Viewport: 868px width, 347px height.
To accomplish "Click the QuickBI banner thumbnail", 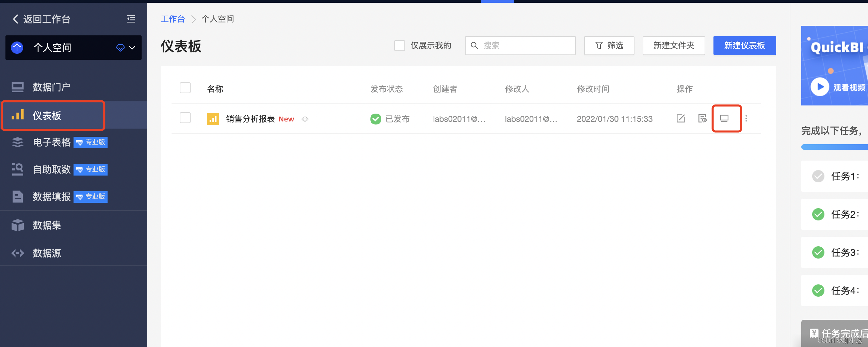I will pos(835,66).
